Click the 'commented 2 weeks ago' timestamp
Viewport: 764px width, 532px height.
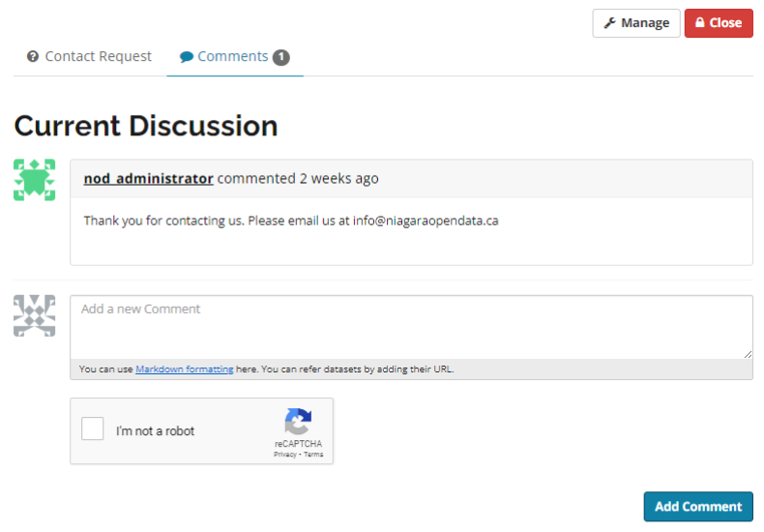click(x=298, y=179)
